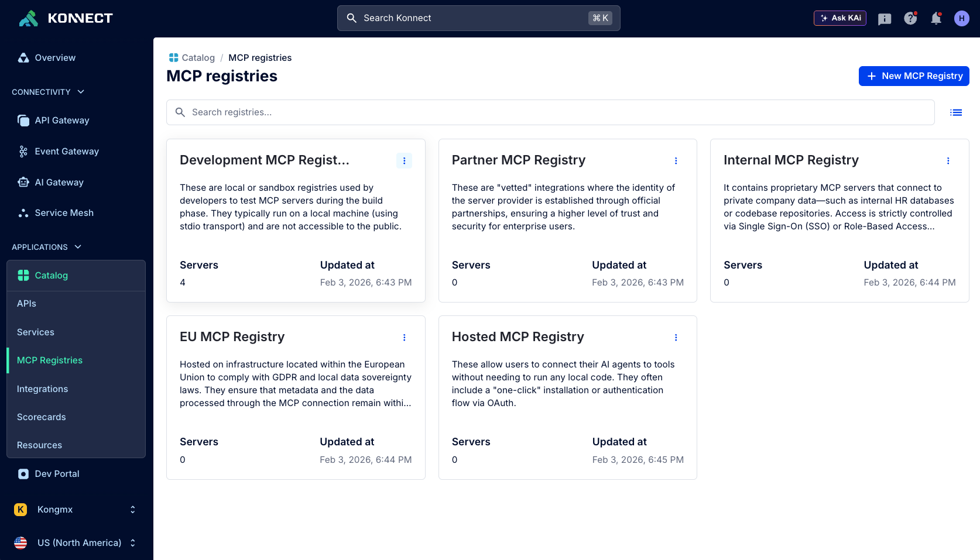Open Hosted MCP Registry options menu

(676, 338)
